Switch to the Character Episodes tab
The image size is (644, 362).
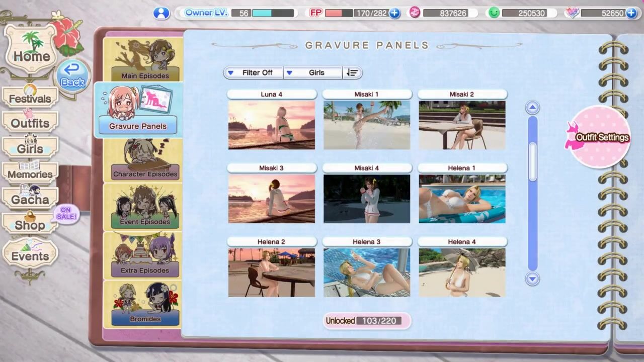click(144, 161)
